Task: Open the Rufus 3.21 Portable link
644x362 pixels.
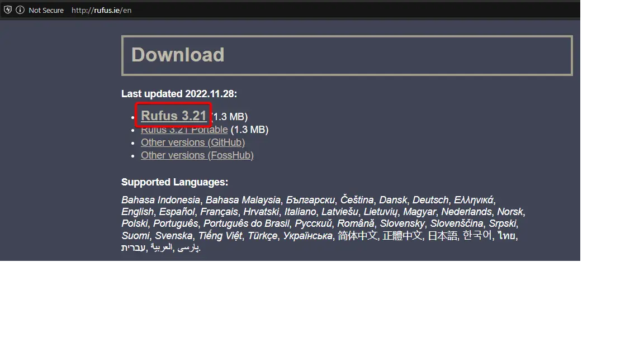Action: [184, 130]
